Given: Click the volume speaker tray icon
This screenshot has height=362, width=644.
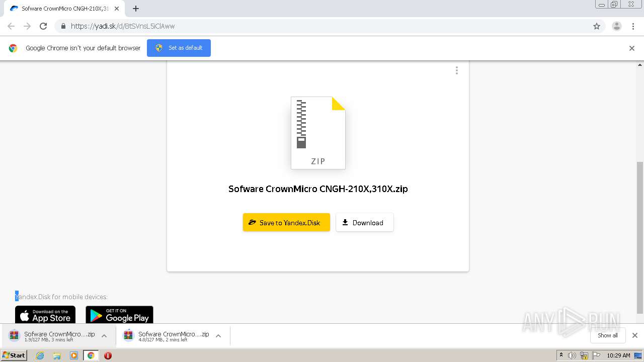Looking at the screenshot, I should 572,355.
